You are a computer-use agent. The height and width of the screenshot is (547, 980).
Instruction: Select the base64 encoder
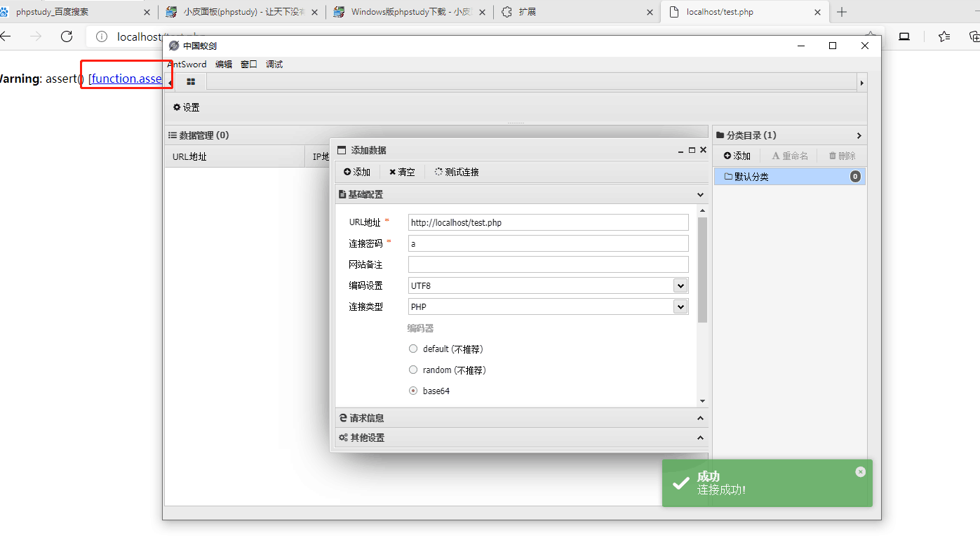[x=413, y=391]
